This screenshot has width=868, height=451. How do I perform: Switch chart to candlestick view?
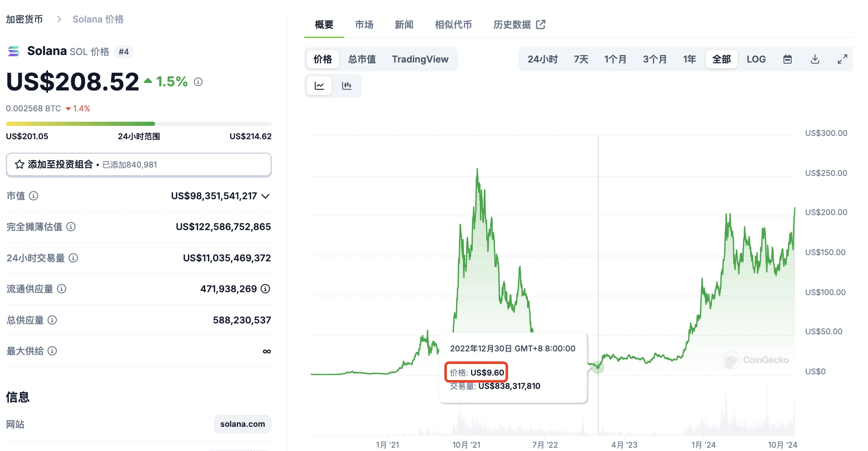point(347,85)
